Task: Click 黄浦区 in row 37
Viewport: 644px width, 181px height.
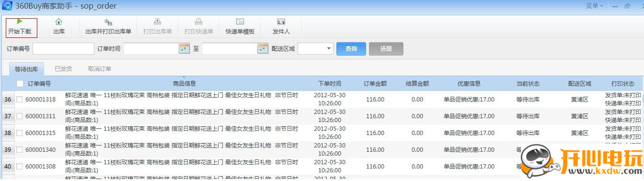Action: point(580,116)
